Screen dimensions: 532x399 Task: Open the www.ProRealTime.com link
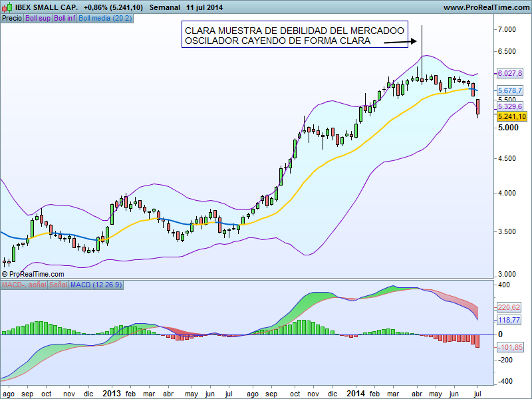tap(485, 7)
